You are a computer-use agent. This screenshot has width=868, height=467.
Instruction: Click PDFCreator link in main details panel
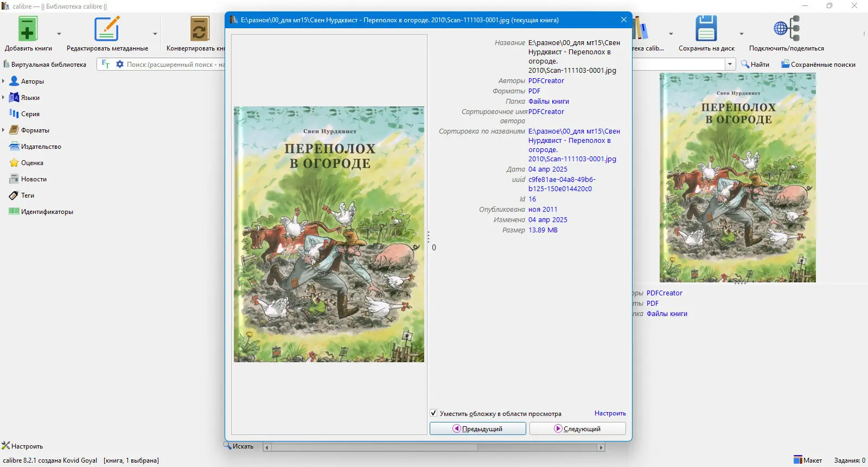pos(665,293)
